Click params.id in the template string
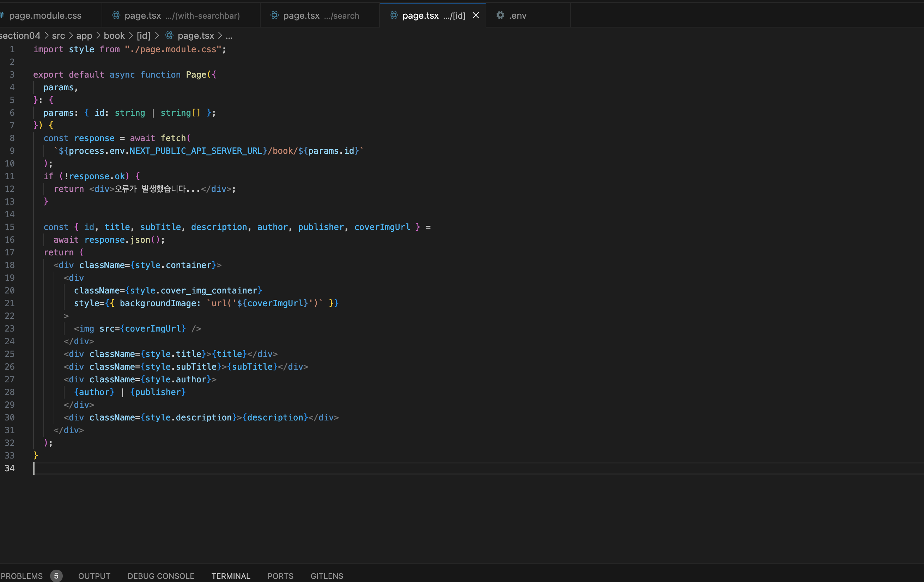The width and height of the screenshot is (924, 582). tap(331, 151)
